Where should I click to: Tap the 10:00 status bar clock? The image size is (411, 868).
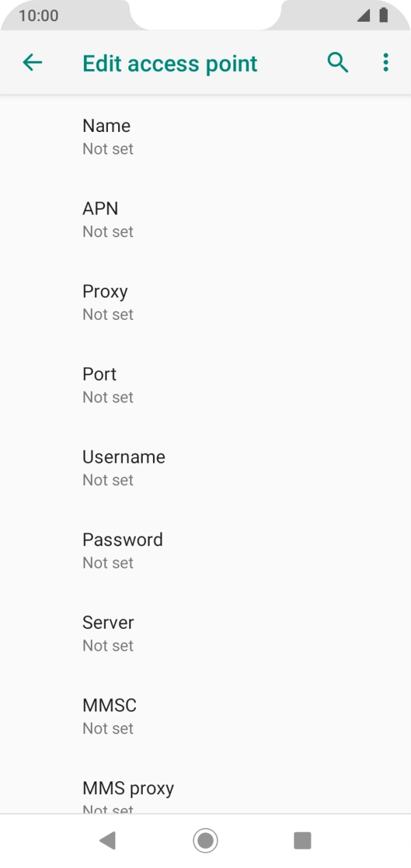[38, 15]
